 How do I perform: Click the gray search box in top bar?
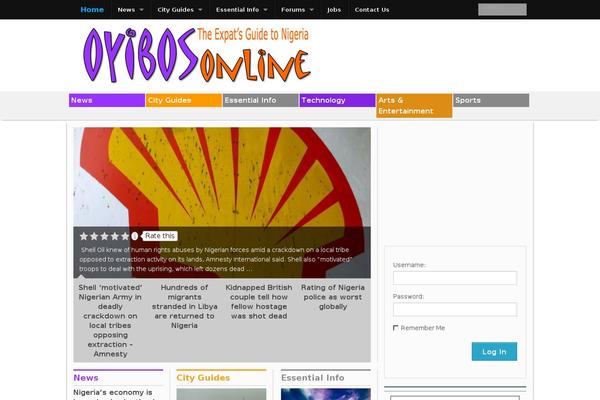coord(502,10)
